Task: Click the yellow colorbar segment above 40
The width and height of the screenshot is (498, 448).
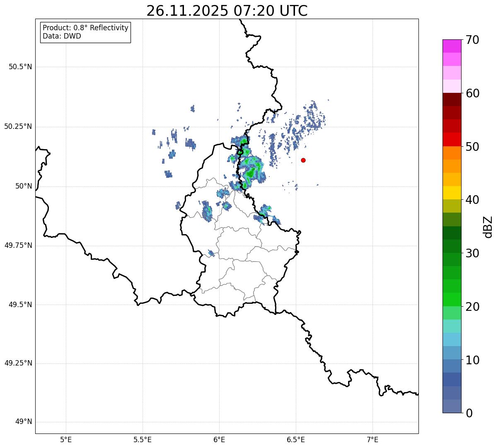Action: pyautogui.click(x=452, y=193)
